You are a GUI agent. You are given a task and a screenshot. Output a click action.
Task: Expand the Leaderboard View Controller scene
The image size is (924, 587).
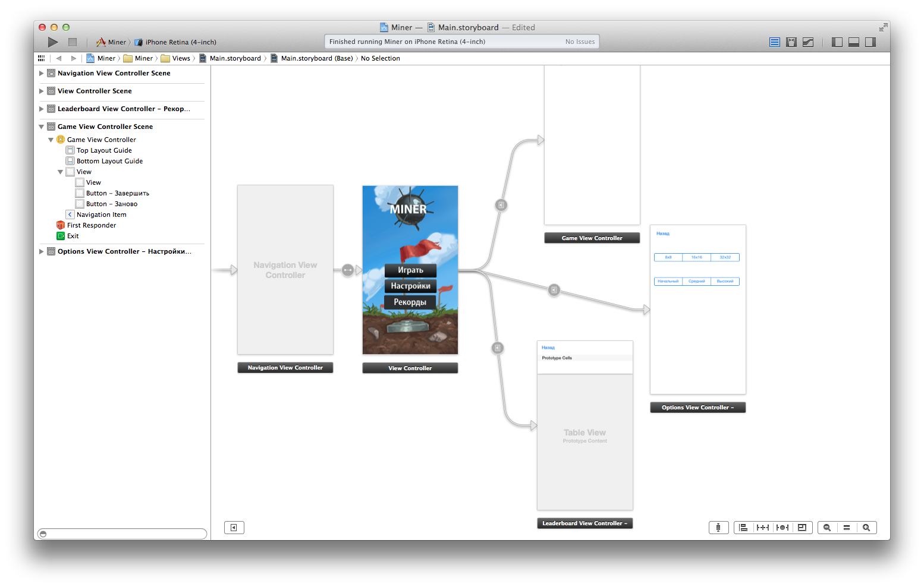point(41,109)
